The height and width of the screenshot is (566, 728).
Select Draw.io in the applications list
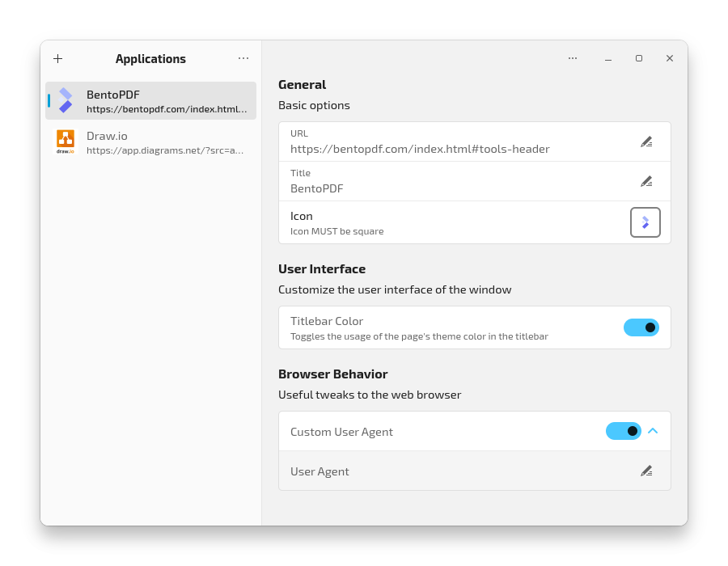click(x=151, y=142)
